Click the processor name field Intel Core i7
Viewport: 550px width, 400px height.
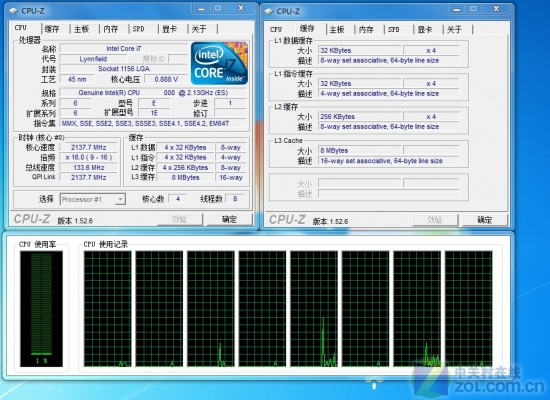tap(124, 48)
